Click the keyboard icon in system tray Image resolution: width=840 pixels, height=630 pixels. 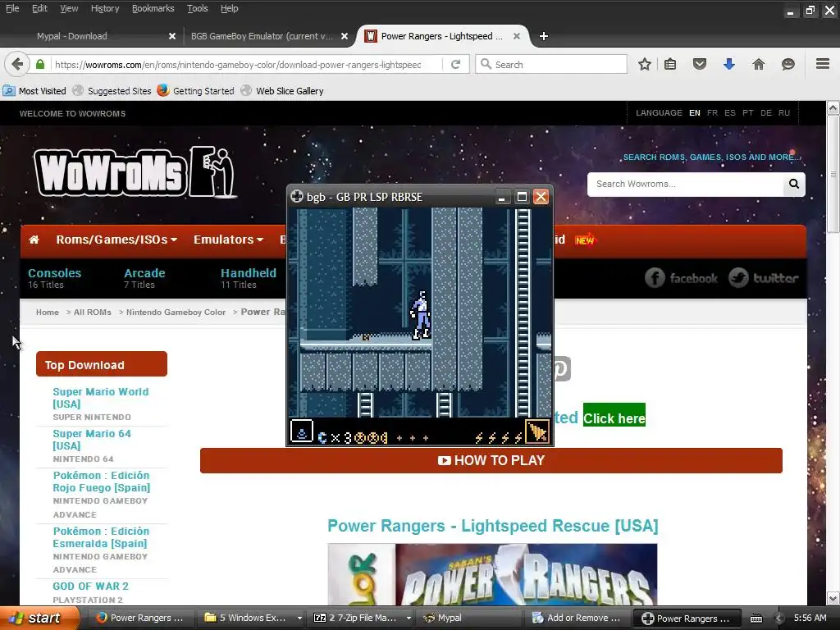[x=756, y=619]
